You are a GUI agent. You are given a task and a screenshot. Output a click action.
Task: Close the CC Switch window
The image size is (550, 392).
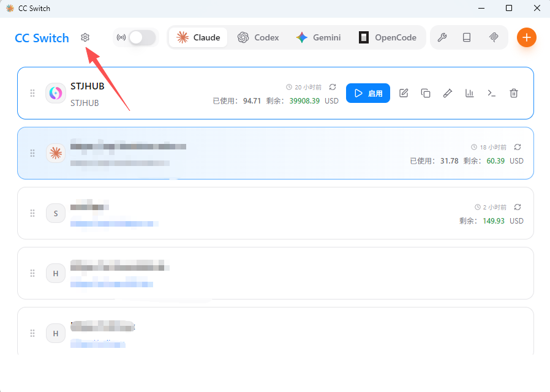(x=537, y=8)
